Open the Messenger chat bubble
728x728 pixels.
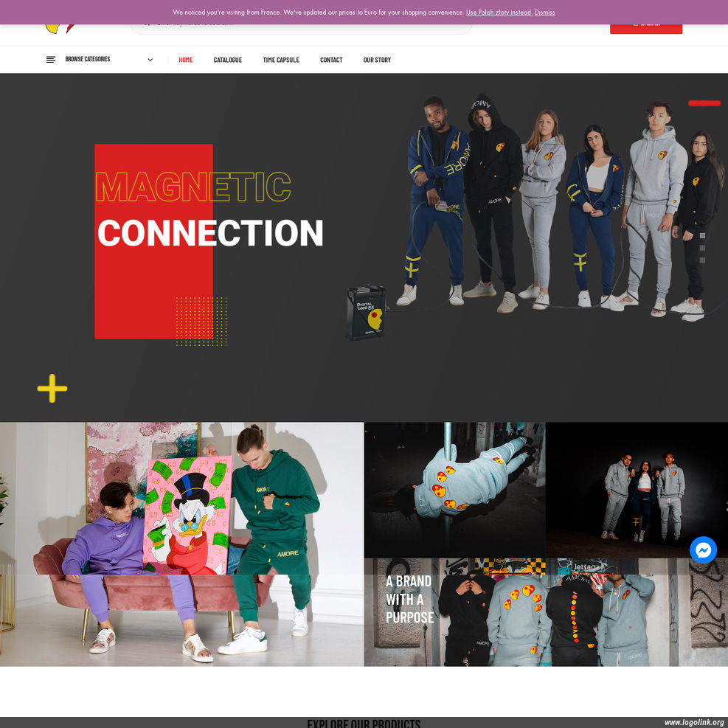(x=703, y=550)
